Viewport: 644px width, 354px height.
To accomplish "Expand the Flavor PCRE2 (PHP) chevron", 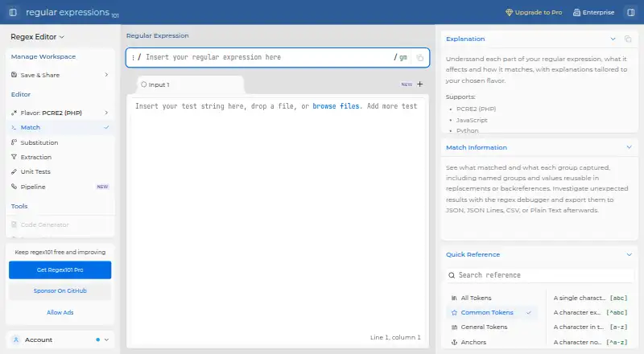I will (x=106, y=113).
